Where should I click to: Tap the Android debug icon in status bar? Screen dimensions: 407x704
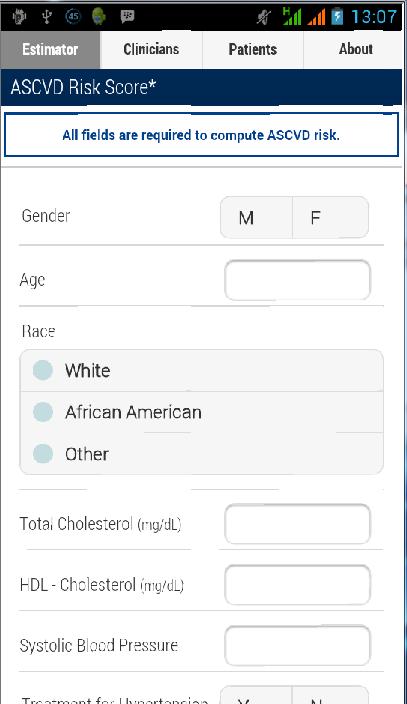[x=19, y=17]
